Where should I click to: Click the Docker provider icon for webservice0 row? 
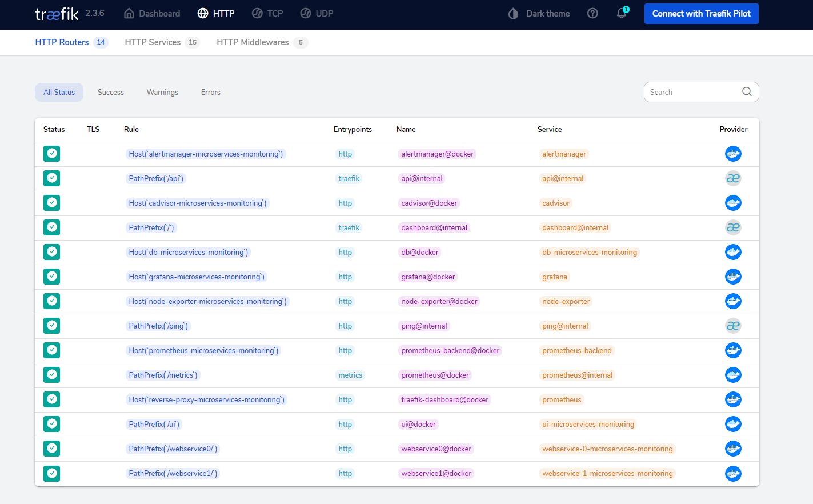[733, 449]
